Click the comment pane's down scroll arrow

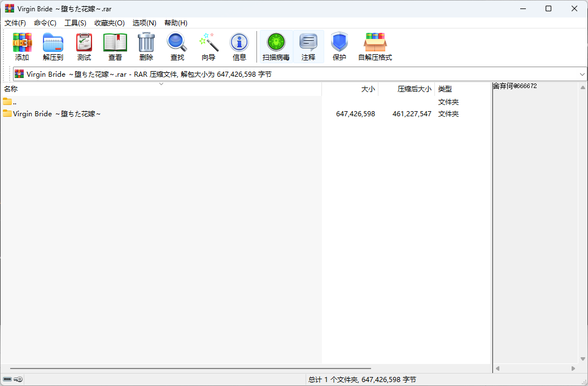point(582,359)
